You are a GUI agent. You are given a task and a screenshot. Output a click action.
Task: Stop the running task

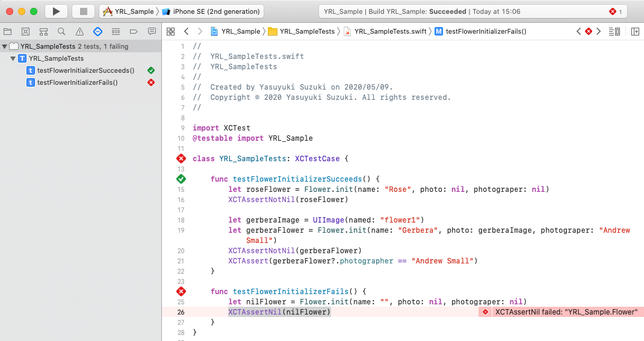tap(84, 11)
